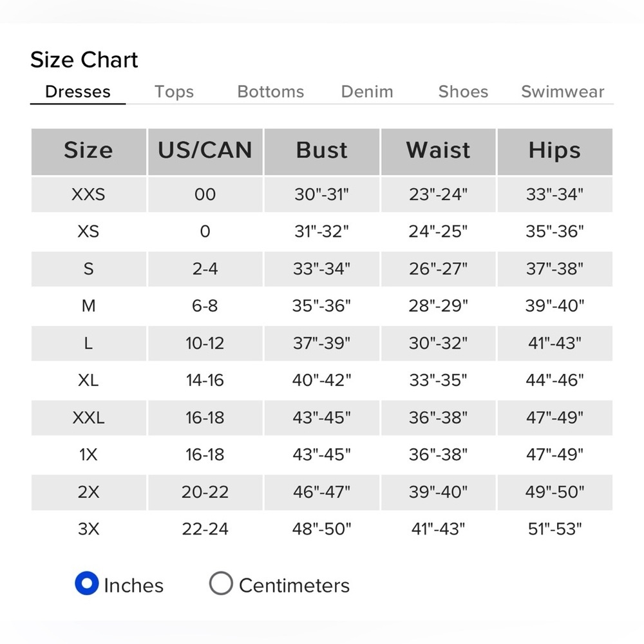Click the Inches label text
This screenshot has width=644, height=644.
[133, 585]
